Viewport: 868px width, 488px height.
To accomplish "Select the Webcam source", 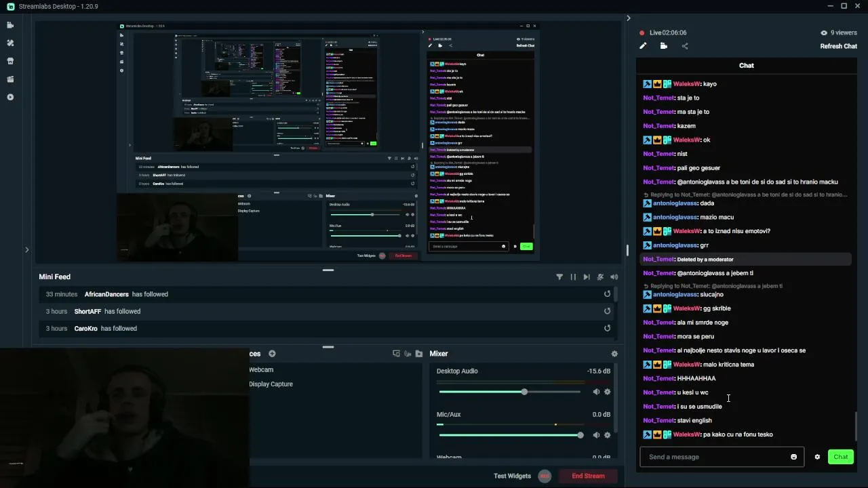I will coord(261,369).
